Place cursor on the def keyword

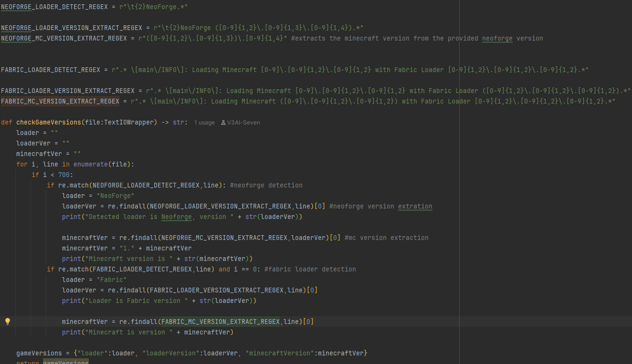click(x=7, y=122)
